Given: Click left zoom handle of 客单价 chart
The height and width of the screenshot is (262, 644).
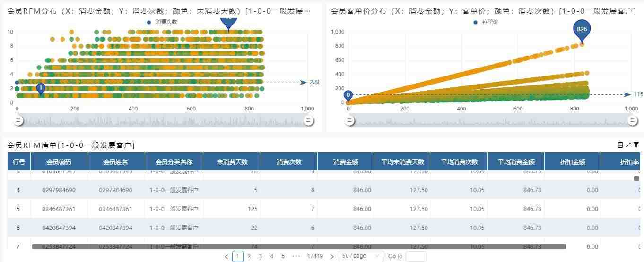Looking at the screenshot, I should pyautogui.click(x=349, y=121).
